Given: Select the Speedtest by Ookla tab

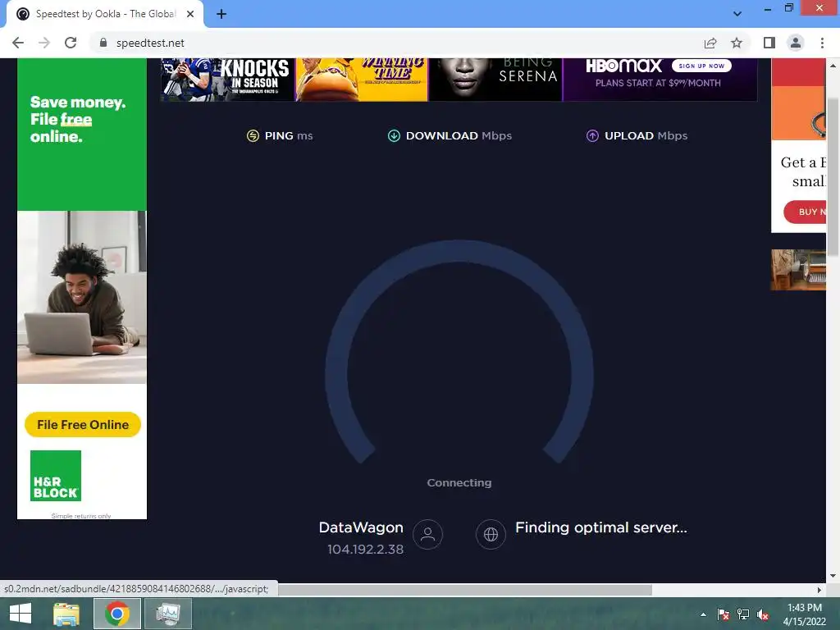Looking at the screenshot, I should (x=105, y=14).
